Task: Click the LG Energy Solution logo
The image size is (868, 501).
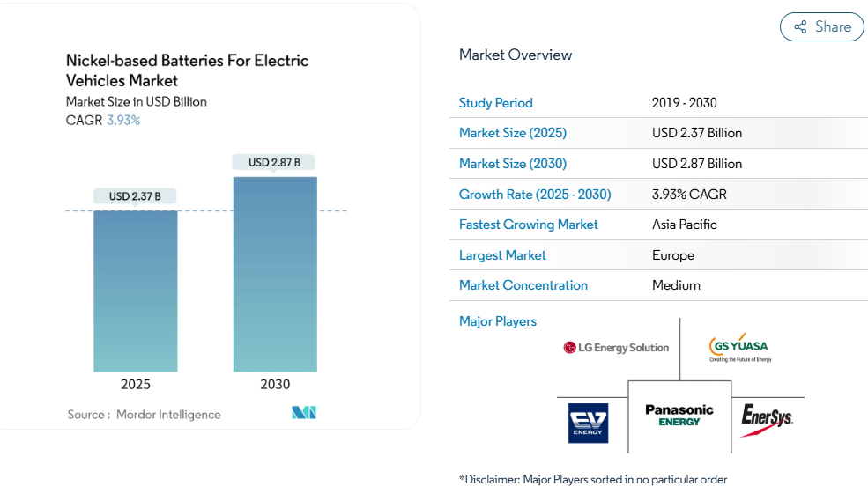Action: (616, 348)
